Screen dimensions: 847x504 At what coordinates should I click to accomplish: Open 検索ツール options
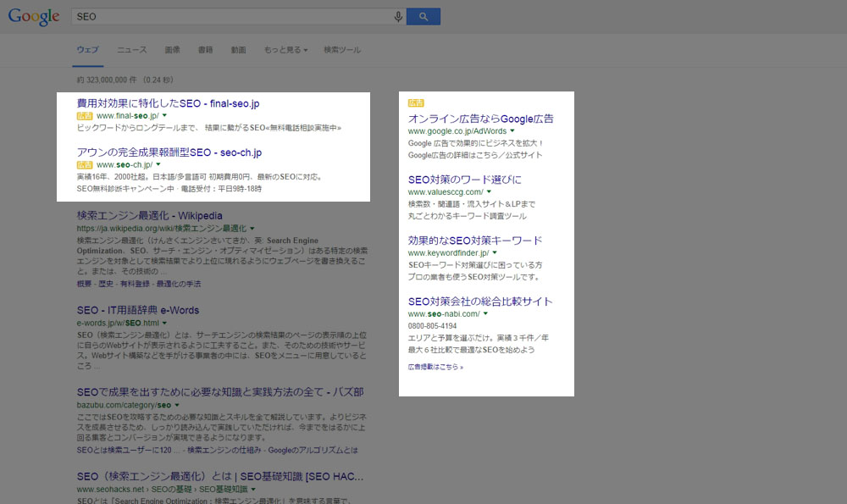342,50
